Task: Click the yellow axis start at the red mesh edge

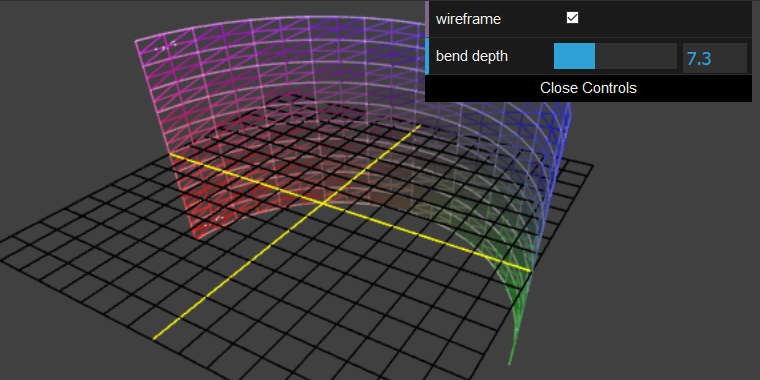Action: (x=170, y=154)
